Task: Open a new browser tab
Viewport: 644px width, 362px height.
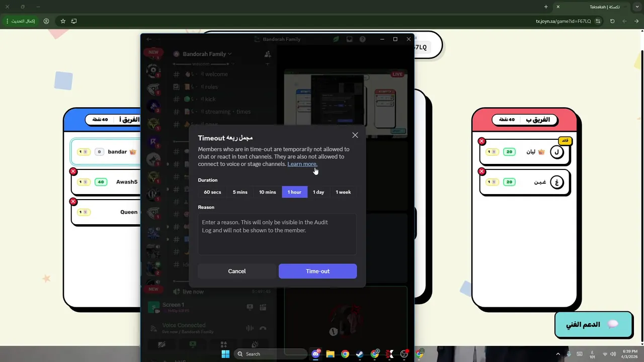Action: point(546,7)
